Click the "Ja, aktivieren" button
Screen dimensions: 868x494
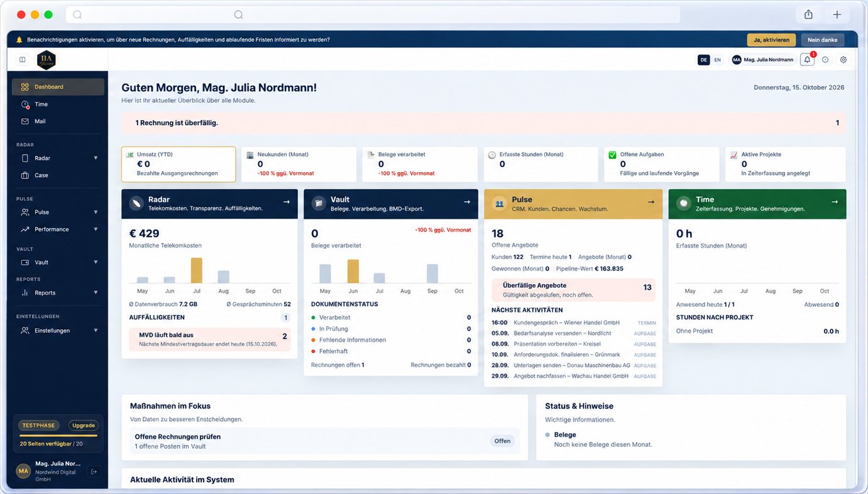[x=771, y=40]
